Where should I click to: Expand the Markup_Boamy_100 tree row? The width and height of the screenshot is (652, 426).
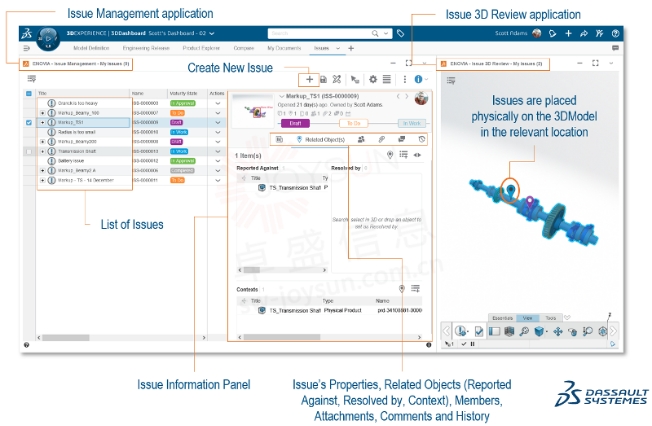coord(42,113)
